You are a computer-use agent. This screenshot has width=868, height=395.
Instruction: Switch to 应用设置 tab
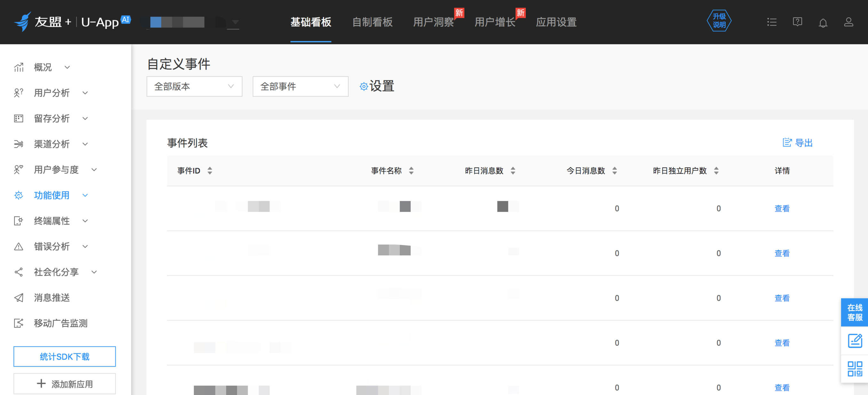click(x=556, y=22)
